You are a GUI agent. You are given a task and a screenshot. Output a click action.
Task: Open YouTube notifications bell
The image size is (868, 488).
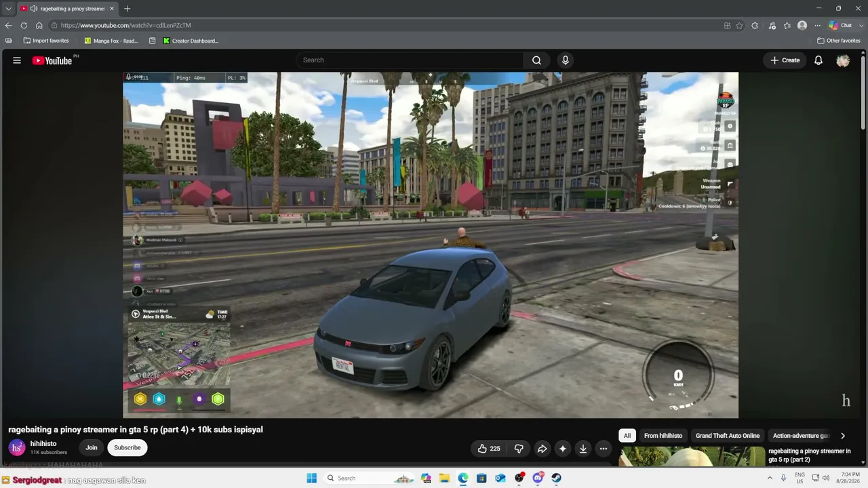(x=818, y=60)
